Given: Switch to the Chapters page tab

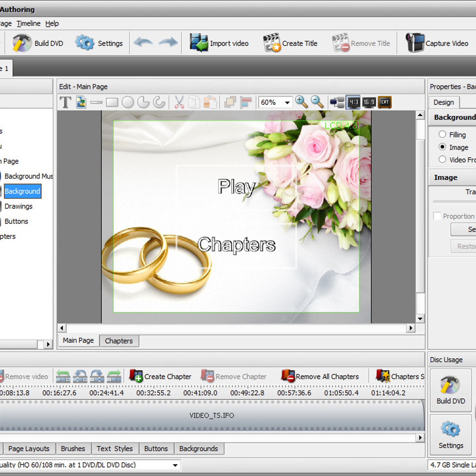Looking at the screenshot, I should click(x=119, y=341).
